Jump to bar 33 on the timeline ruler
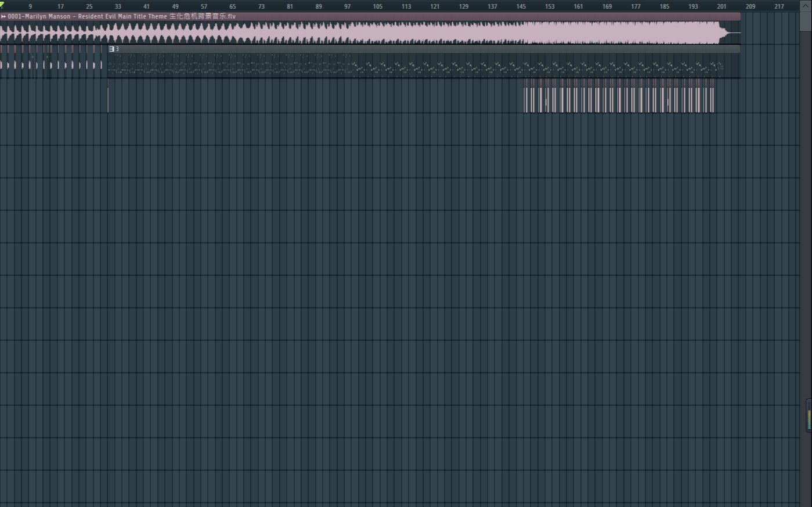This screenshot has height=507, width=812. click(118, 6)
